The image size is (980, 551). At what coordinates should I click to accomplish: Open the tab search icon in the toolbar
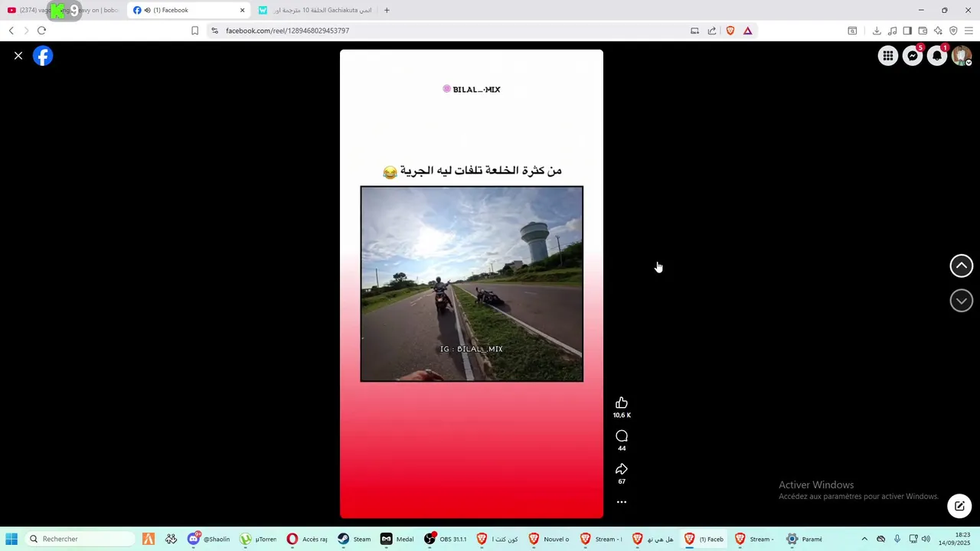click(x=852, y=31)
